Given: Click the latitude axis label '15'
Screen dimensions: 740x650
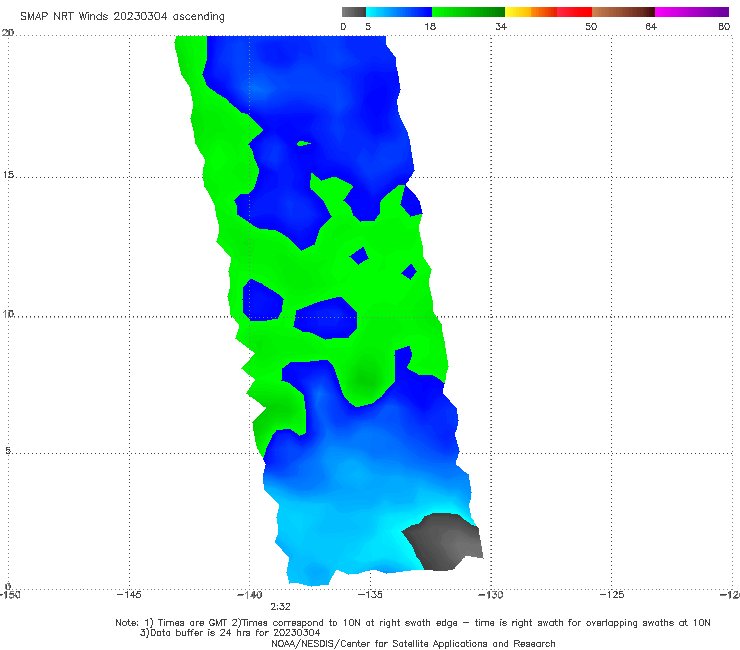Looking at the screenshot, I should (x=8, y=175).
